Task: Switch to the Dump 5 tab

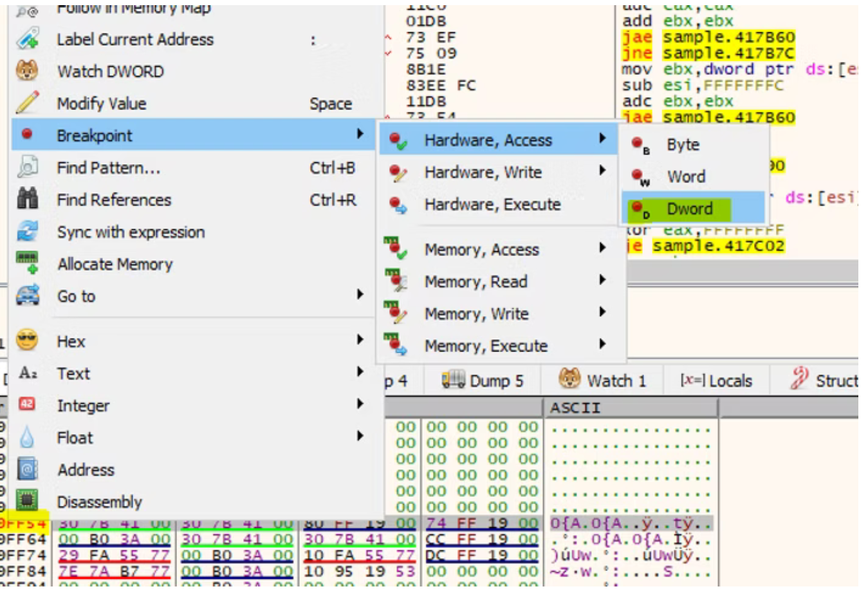Action: pos(483,380)
